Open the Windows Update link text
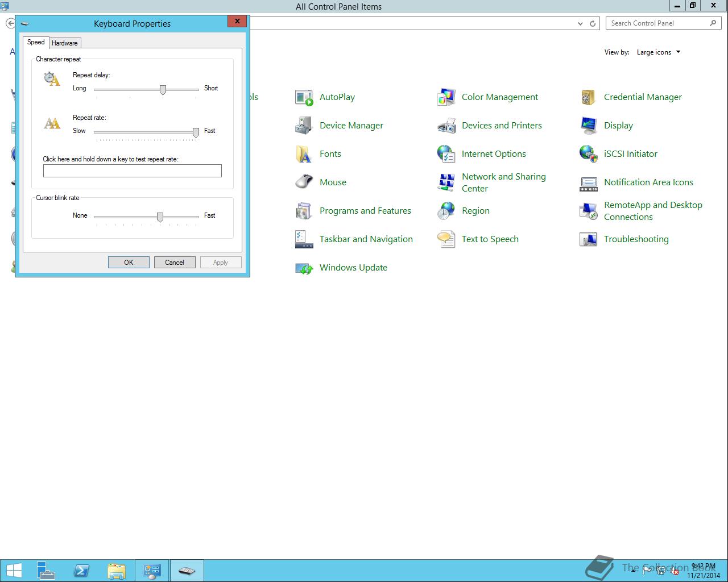The height and width of the screenshot is (582, 728). pyautogui.click(x=353, y=268)
